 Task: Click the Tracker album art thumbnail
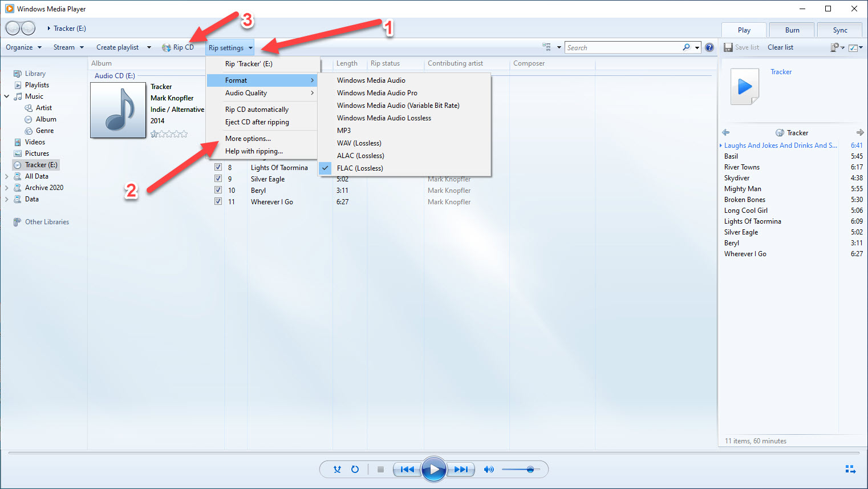pos(118,110)
